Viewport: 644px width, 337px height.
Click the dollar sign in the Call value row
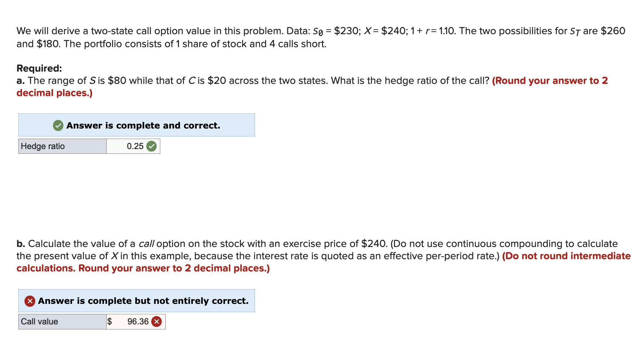click(x=110, y=321)
